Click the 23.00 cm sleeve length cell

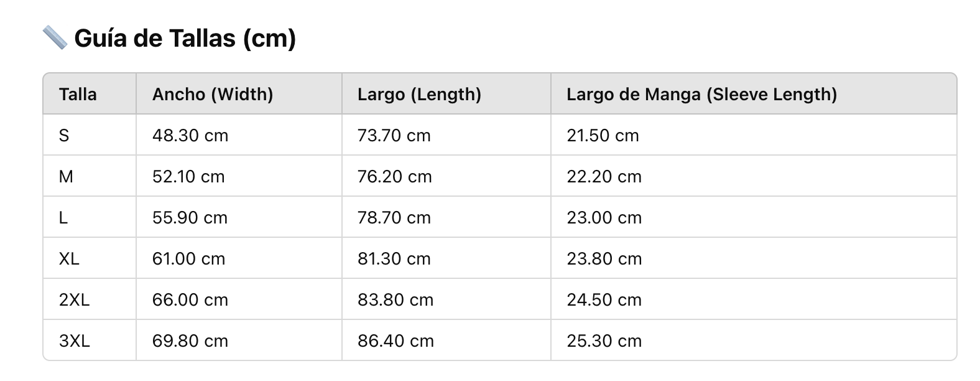click(x=604, y=218)
